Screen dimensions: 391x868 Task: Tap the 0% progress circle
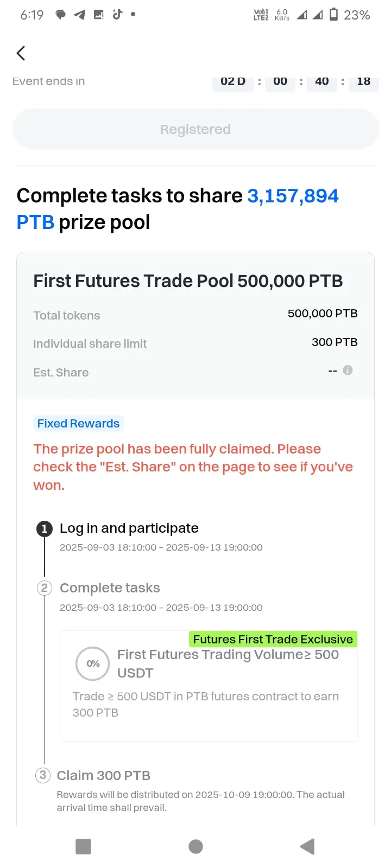click(x=93, y=663)
